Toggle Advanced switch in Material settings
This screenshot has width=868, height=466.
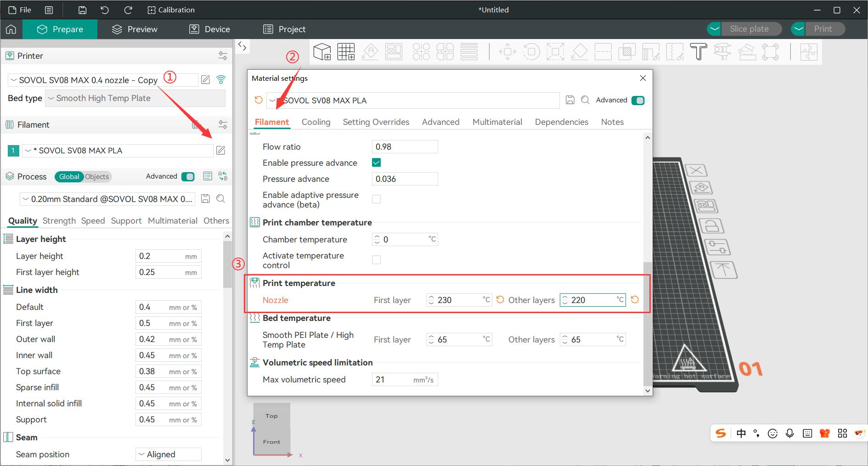click(x=638, y=100)
